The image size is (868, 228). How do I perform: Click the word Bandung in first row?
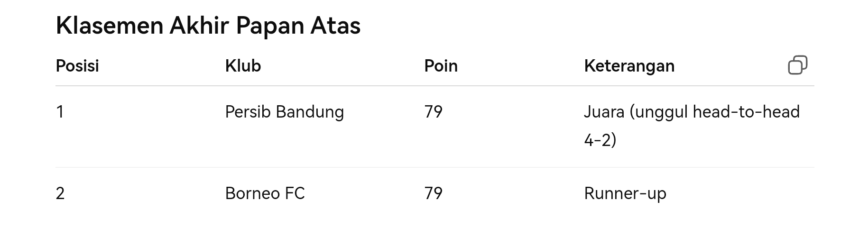click(310, 112)
